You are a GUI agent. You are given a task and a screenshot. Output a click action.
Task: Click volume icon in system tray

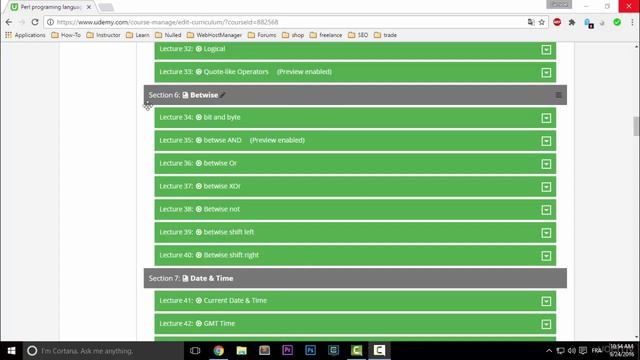[x=572, y=351]
